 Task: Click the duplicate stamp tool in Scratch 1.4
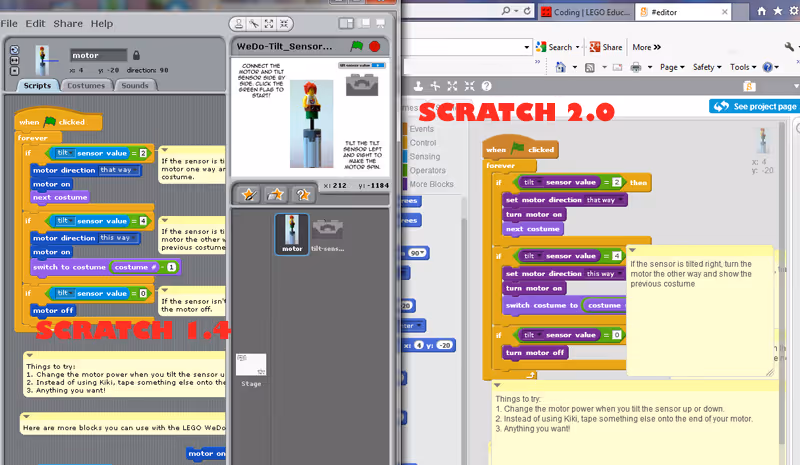click(x=238, y=23)
